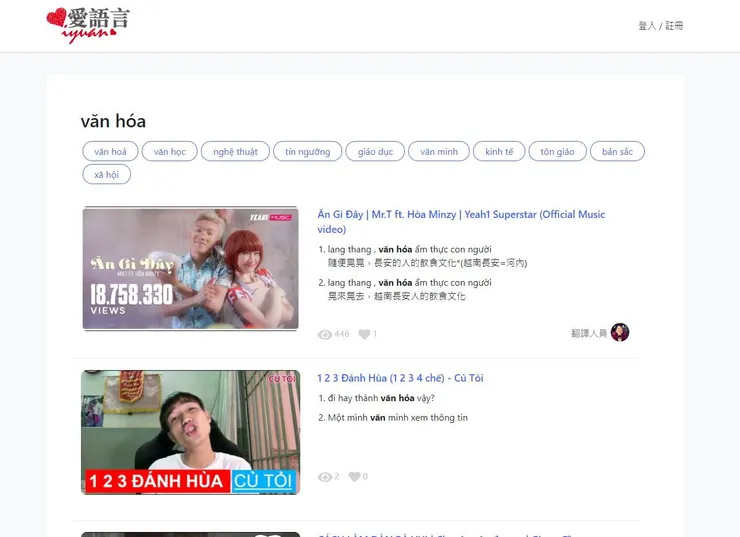Screen dimensions: 740x537
Task: Click sentence 'đi hay thành văn hóa vậy?'
Action: (x=381, y=398)
